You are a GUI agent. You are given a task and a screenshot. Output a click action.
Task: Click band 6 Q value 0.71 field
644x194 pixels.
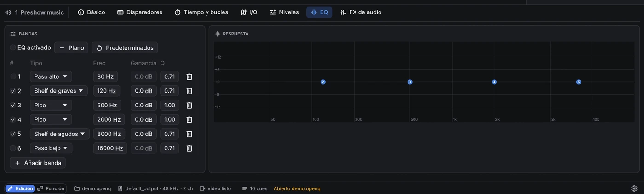click(x=170, y=148)
